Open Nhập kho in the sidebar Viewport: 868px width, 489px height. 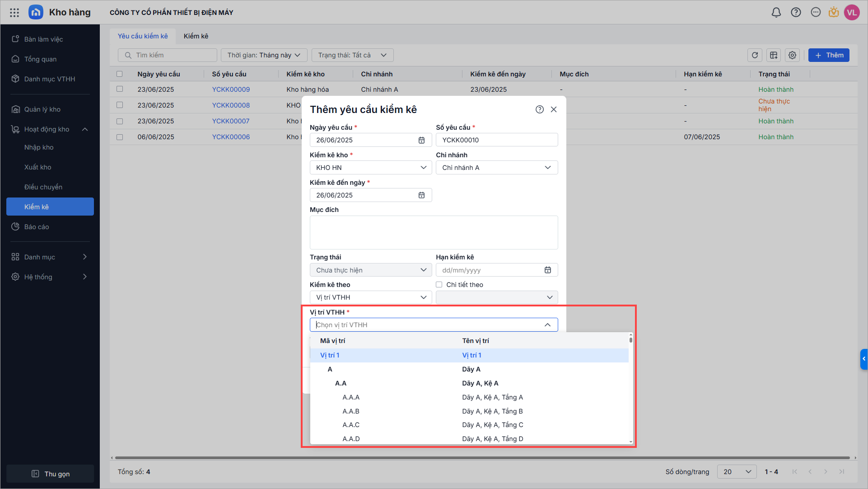[39, 147]
